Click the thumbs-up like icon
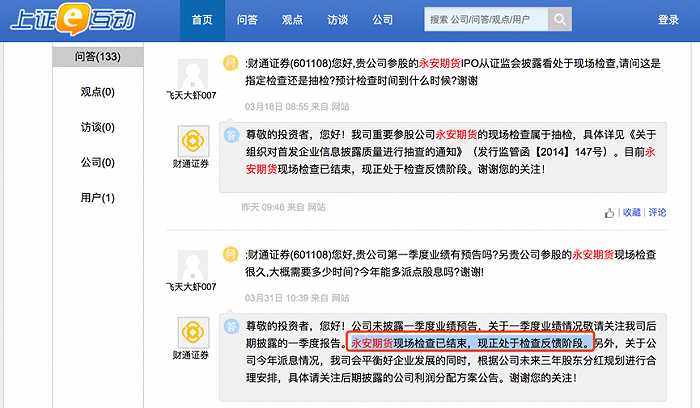Image resolution: width=700 pixels, height=408 pixels. tap(609, 213)
